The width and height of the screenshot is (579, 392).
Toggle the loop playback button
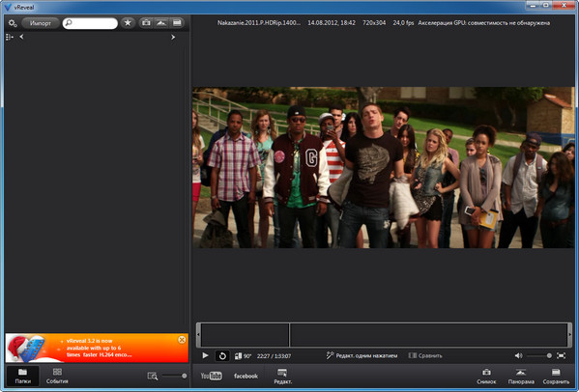click(222, 355)
